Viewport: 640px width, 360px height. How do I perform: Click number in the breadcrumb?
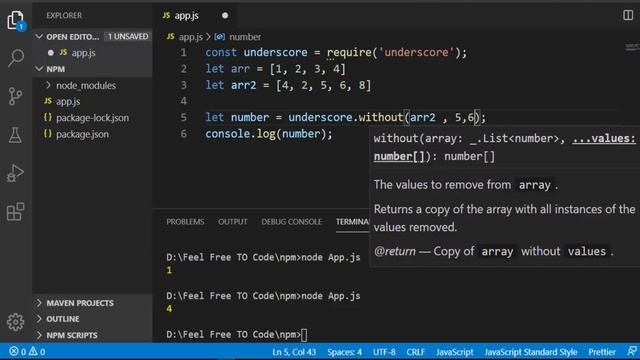(x=245, y=37)
